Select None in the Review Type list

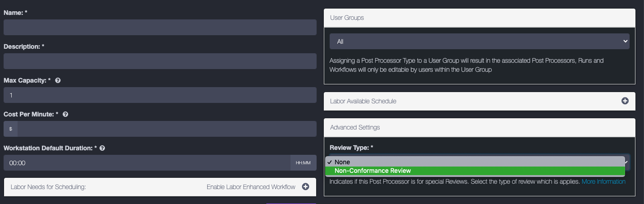(342, 162)
